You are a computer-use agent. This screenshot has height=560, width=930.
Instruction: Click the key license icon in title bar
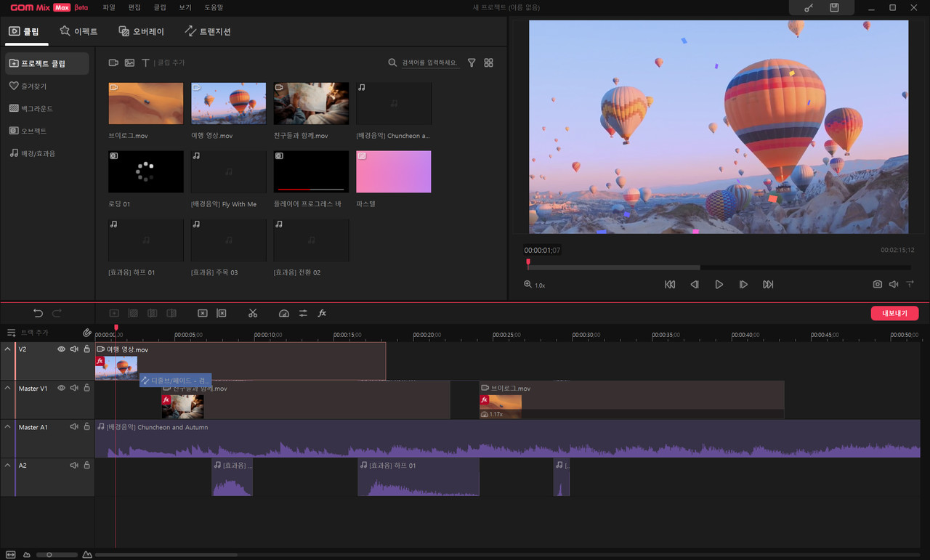809,7
